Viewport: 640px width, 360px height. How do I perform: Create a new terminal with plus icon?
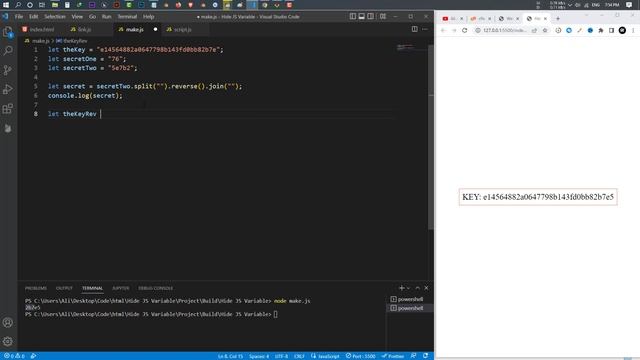click(401, 288)
